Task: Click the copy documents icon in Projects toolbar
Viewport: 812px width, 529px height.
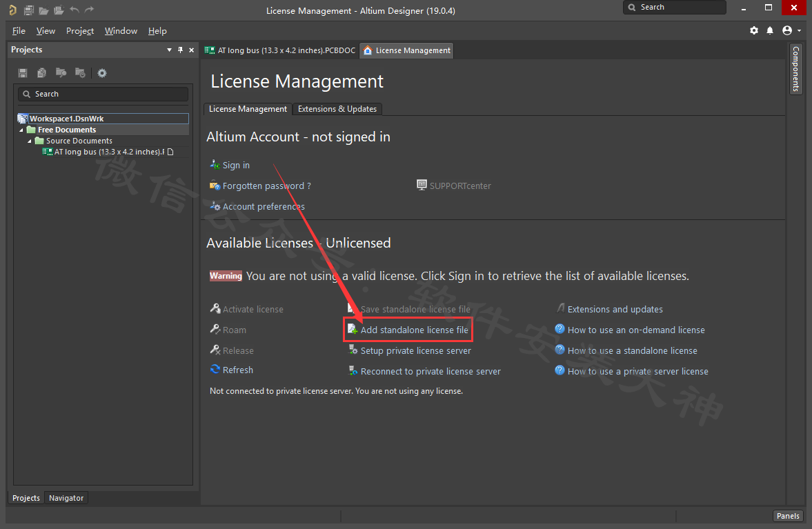Action: [x=42, y=73]
